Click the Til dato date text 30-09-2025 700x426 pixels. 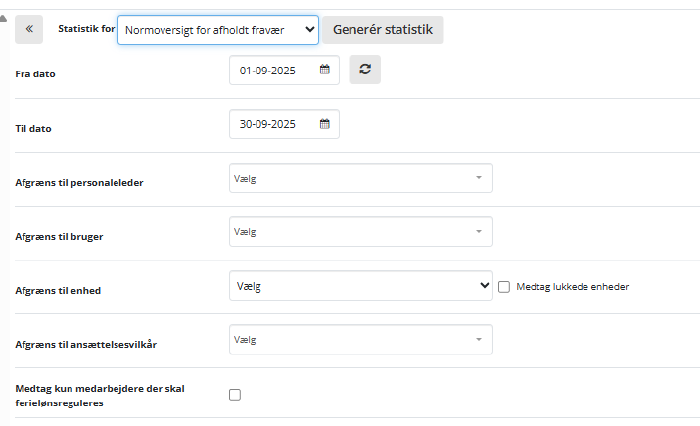tap(267, 124)
